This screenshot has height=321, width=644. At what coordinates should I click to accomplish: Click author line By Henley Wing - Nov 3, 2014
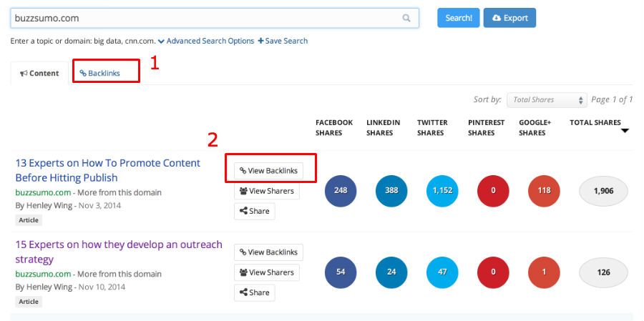[68, 205]
